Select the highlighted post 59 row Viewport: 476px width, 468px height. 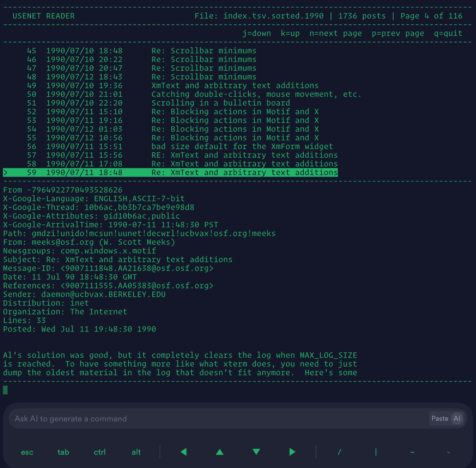click(x=170, y=173)
